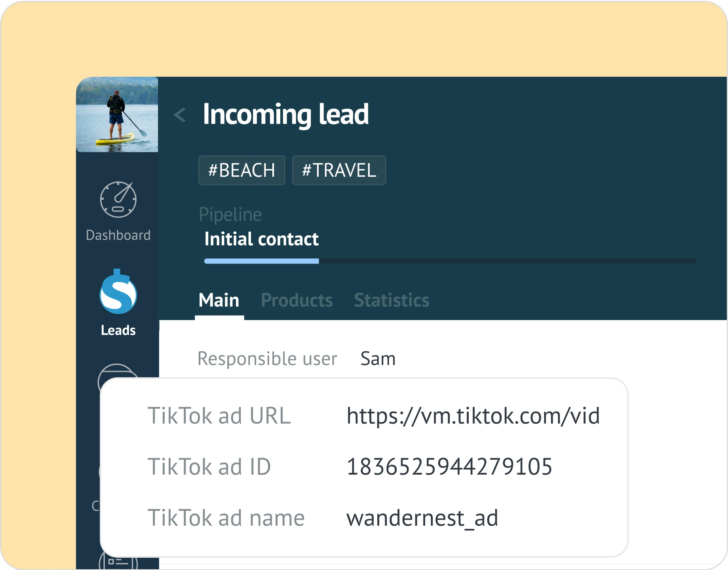
Task: Select the Leads dollar-sign icon
Action: [x=118, y=294]
